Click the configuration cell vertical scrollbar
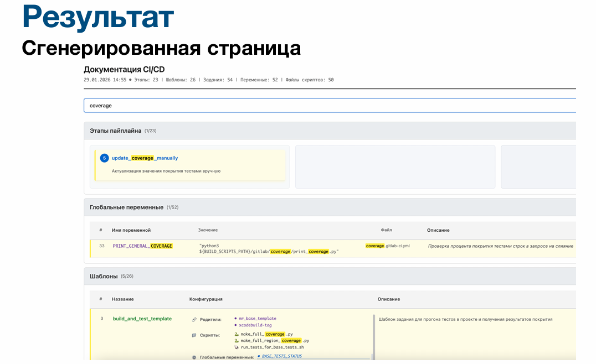Image resolution: width=596 pixels, height=364 pixels. coord(374,337)
